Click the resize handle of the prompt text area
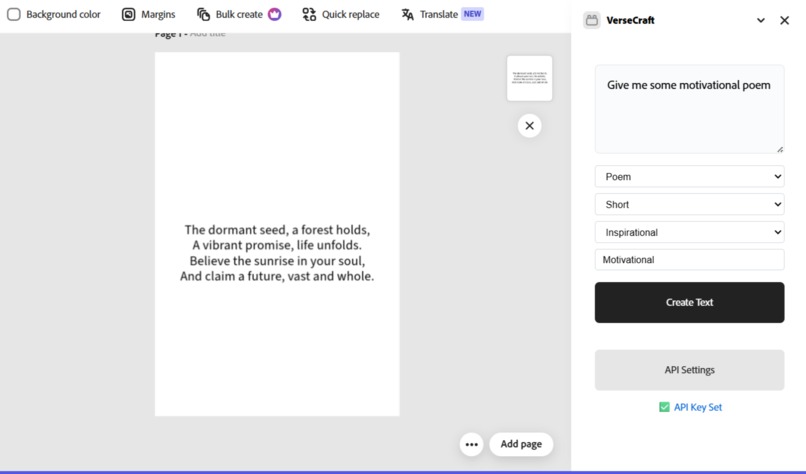The width and height of the screenshot is (806, 474). [x=780, y=149]
